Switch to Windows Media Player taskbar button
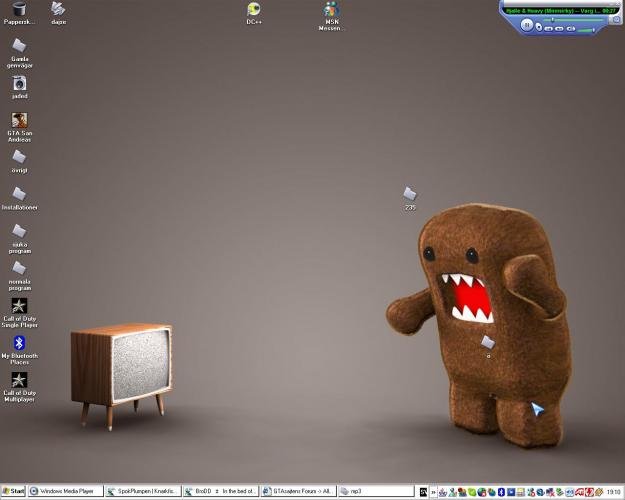The width and height of the screenshot is (625, 500). 65,492
